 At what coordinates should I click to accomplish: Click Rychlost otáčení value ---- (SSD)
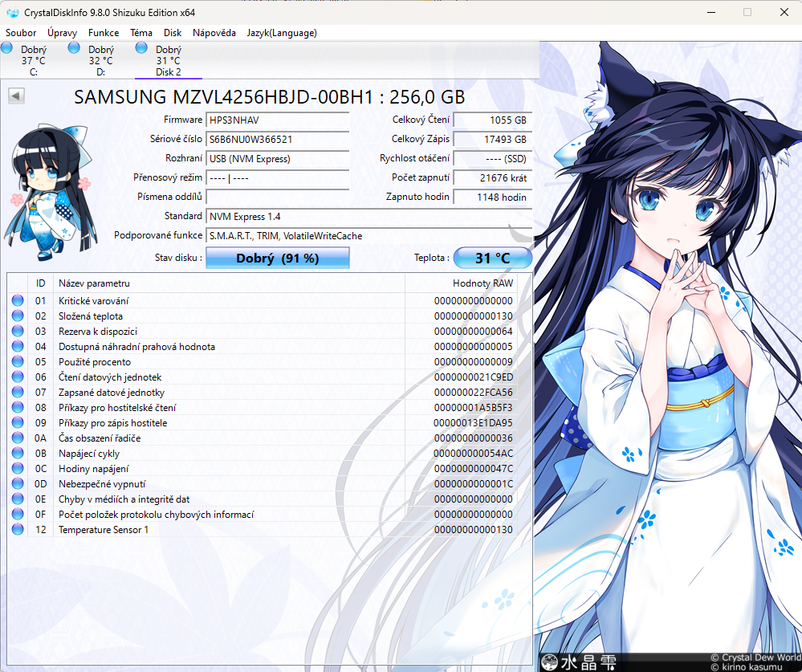[x=493, y=158]
